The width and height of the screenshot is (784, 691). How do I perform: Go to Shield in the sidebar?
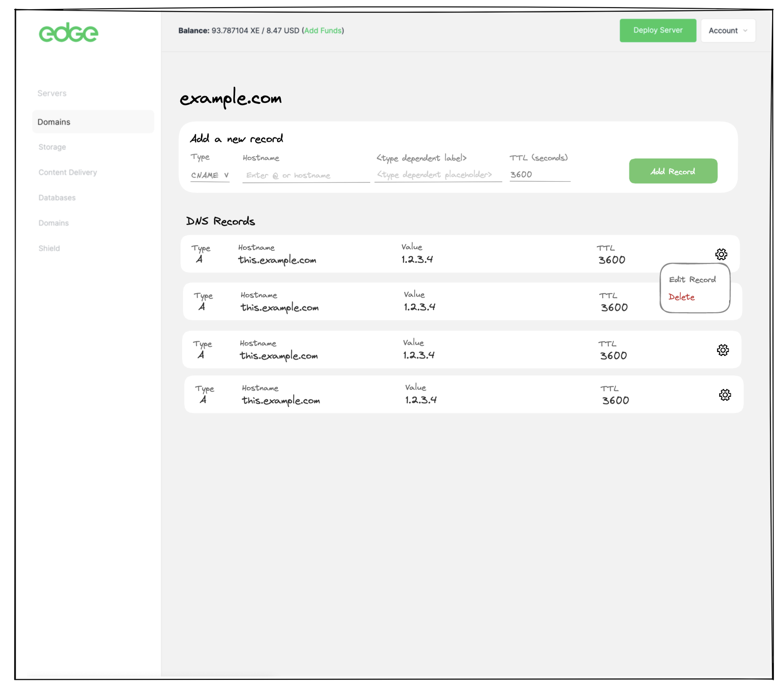tap(49, 248)
